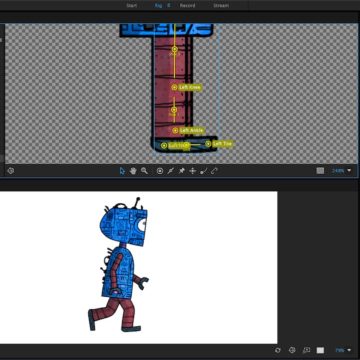
Task: Select the Stick tool
Action: click(171, 171)
